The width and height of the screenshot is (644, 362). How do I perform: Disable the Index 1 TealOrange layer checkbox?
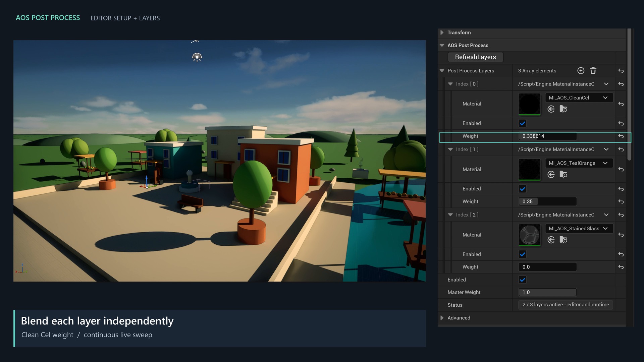point(522,189)
